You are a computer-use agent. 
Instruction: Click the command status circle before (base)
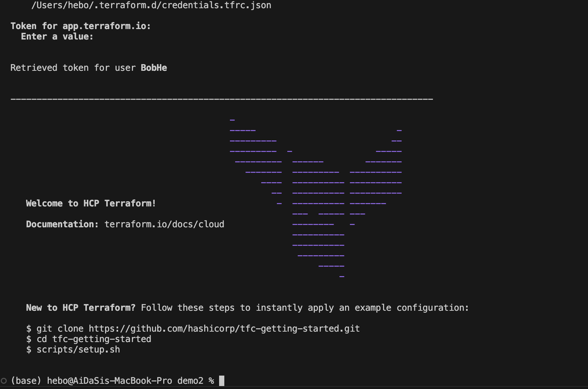[x=4, y=381]
